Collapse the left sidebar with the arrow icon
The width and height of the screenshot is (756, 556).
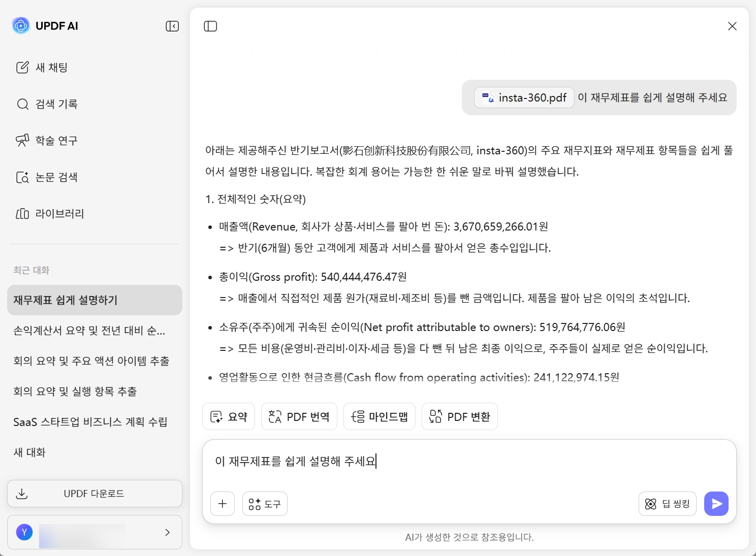click(172, 26)
